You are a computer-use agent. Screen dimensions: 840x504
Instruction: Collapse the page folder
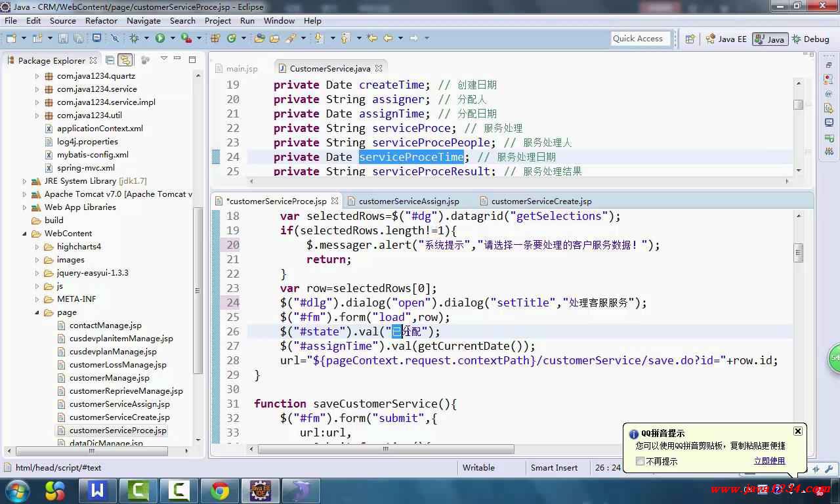point(37,312)
